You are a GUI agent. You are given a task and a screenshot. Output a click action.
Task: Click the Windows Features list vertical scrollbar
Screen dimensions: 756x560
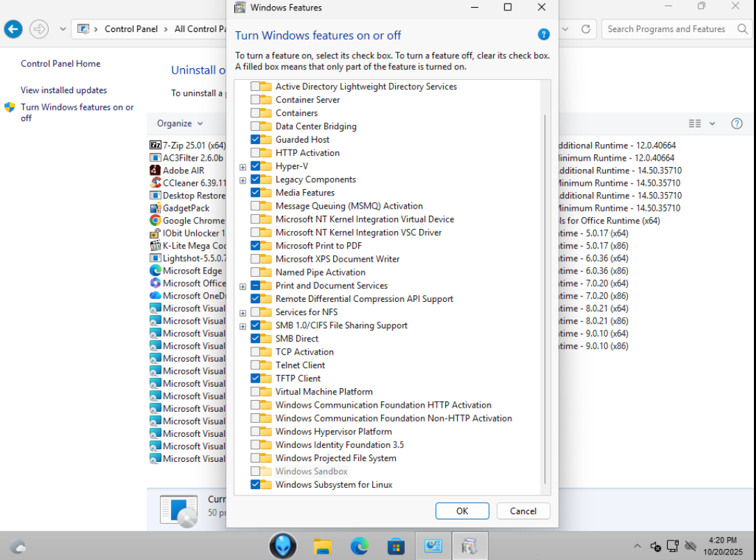coord(545,299)
